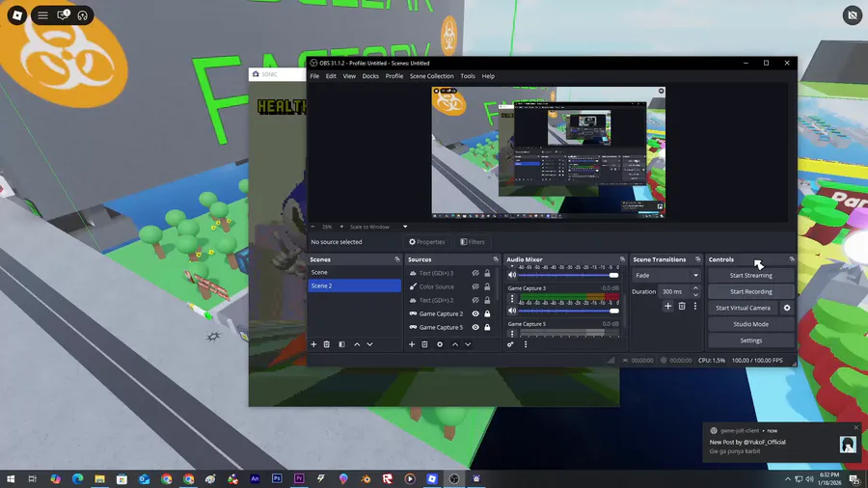The width and height of the screenshot is (868, 488).
Task: Add a new scene with plus icon
Action: pyautogui.click(x=313, y=344)
